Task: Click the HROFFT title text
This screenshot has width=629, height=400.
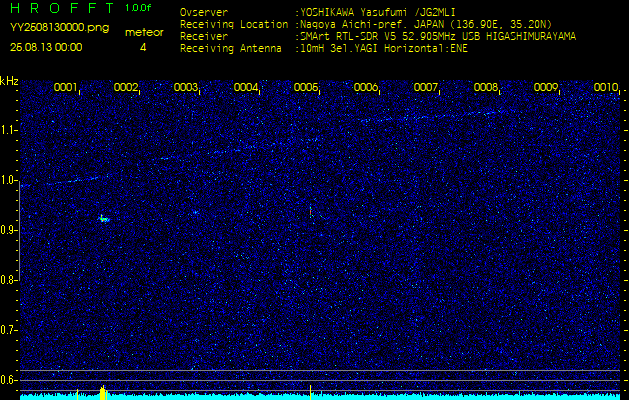Action: click(x=62, y=8)
